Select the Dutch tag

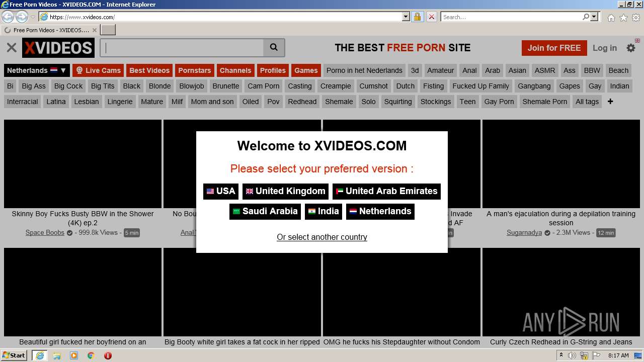tap(406, 86)
